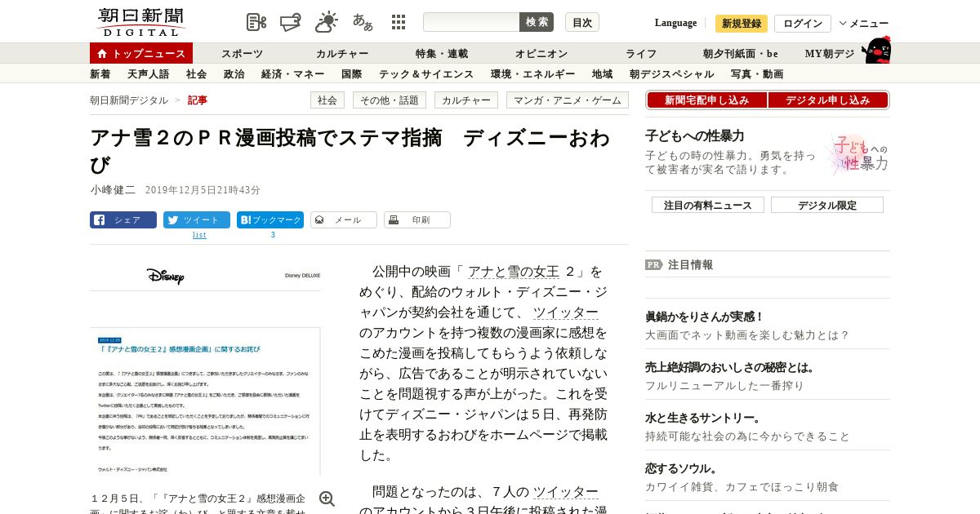Share article via Facebook シェア button
This screenshot has width=980, height=514.
(123, 220)
